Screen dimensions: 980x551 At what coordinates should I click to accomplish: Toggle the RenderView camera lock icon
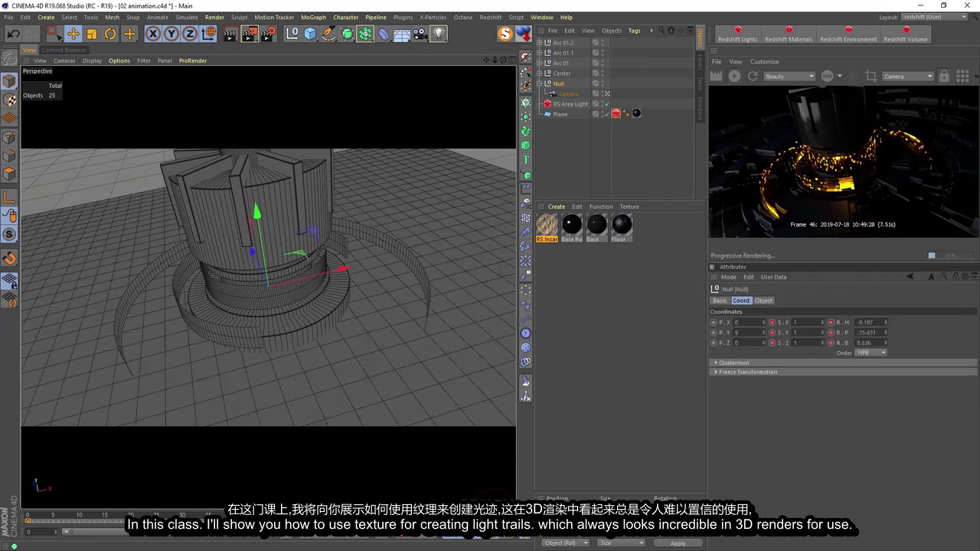pos(944,76)
